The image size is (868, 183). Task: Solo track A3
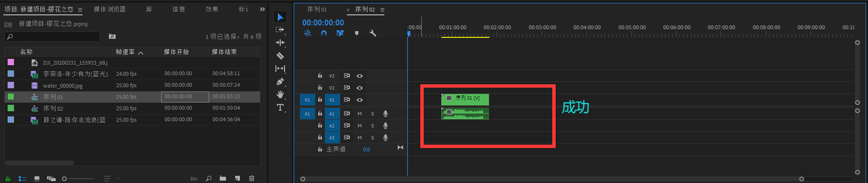372,137
